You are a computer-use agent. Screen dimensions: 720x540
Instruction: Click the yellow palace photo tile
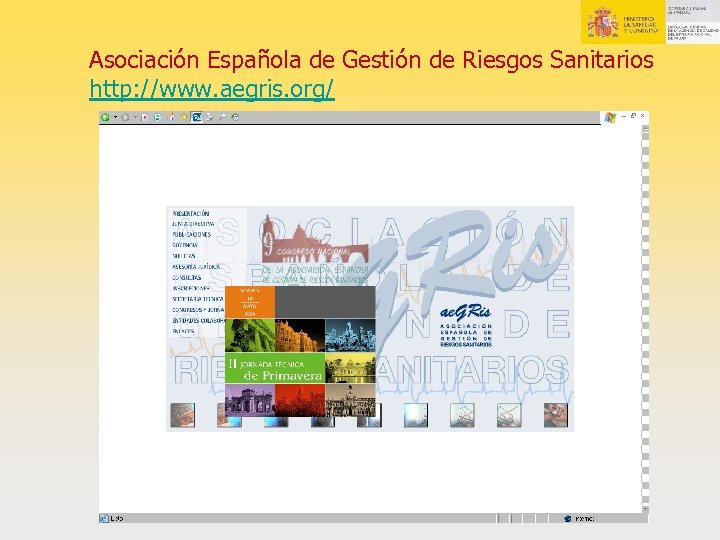coord(350,368)
